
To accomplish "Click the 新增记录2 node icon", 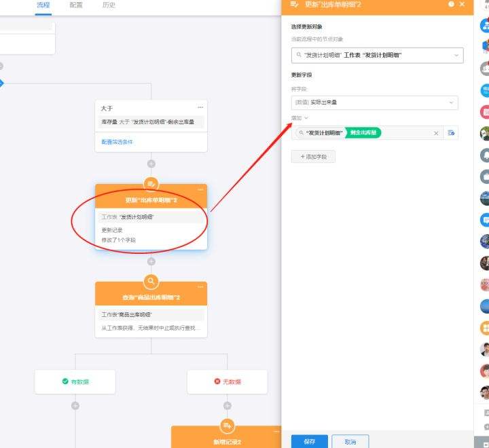I will point(227,426).
